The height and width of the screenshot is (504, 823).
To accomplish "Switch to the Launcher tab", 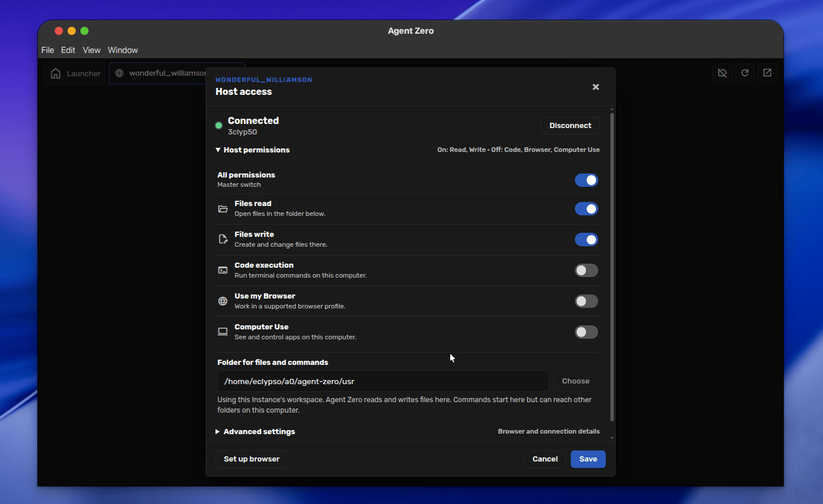I will click(75, 73).
